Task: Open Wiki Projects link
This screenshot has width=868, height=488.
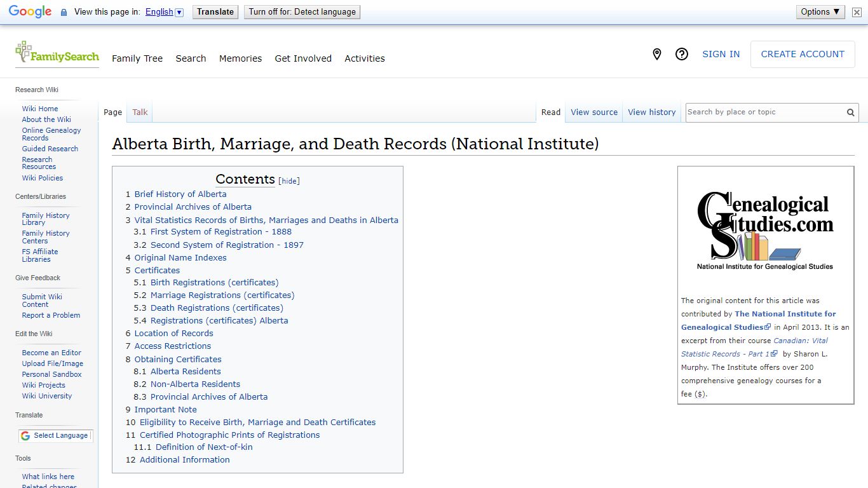Action: [44, 385]
